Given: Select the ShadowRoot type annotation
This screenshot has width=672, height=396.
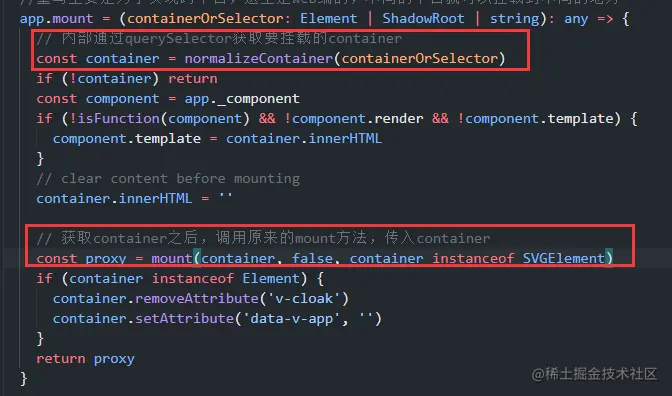Looking at the screenshot, I should [x=423, y=18].
